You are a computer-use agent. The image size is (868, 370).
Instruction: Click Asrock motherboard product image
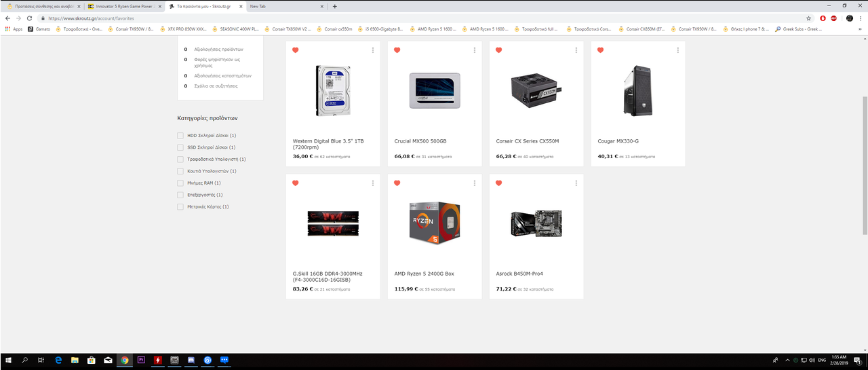(536, 223)
